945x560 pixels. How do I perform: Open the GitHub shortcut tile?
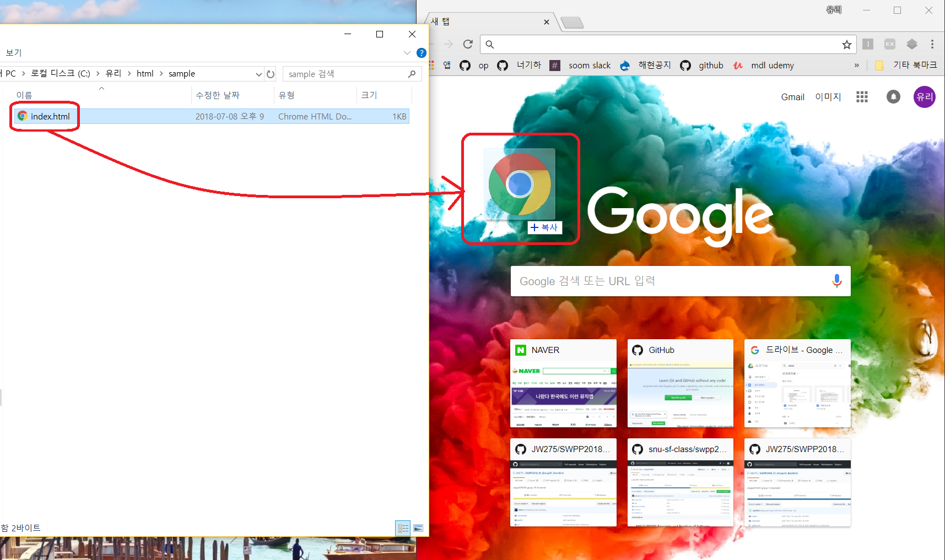tap(681, 383)
